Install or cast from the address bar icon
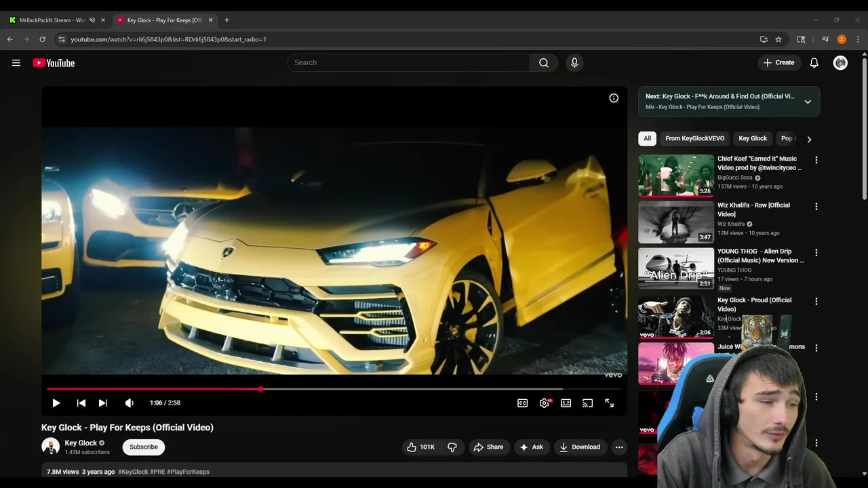The height and width of the screenshot is (488, 868). point(764,39)
